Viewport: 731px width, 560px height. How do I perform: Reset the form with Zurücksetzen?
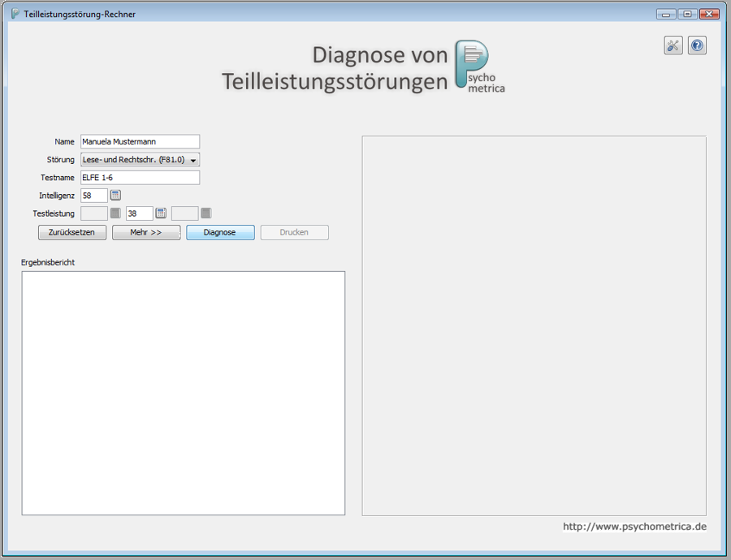point(72,232)
